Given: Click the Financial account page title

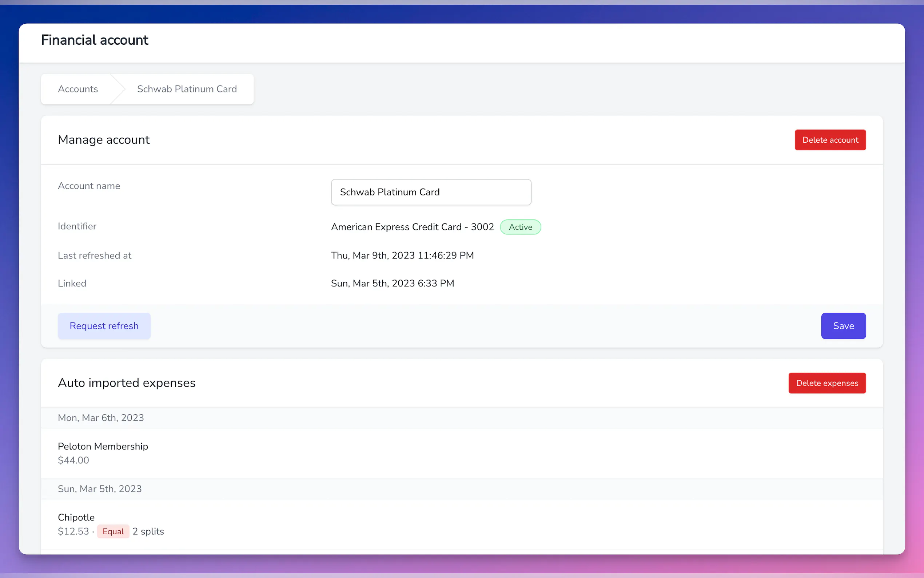Looking at the screenshot, I should click(x=94, y=40).
